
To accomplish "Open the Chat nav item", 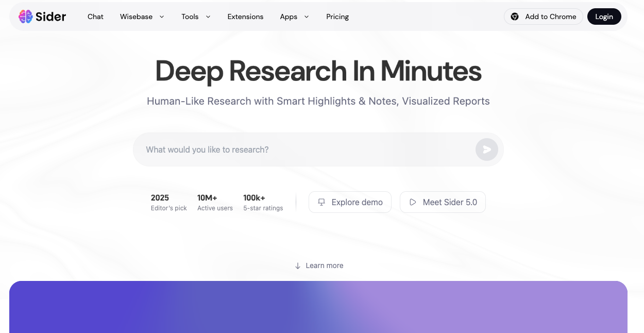I will point(95,16).
